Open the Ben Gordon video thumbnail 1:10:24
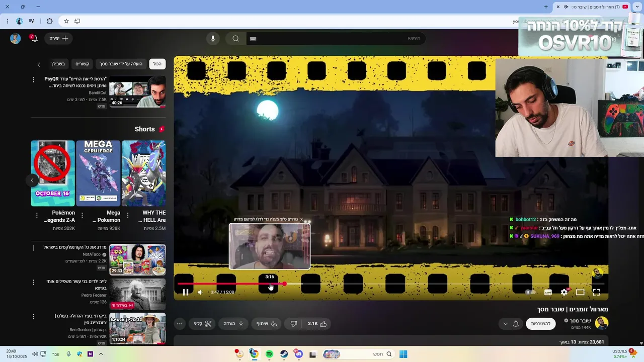Viewport: 644px width, 362px height. pos(137,328)
